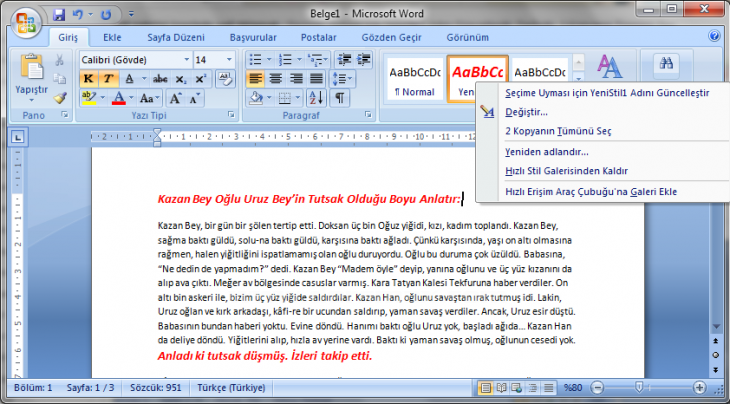This screenshot has width=730, height=404.
Task: Apply yellow text highlight color
Action: click(x=88, y=98)
